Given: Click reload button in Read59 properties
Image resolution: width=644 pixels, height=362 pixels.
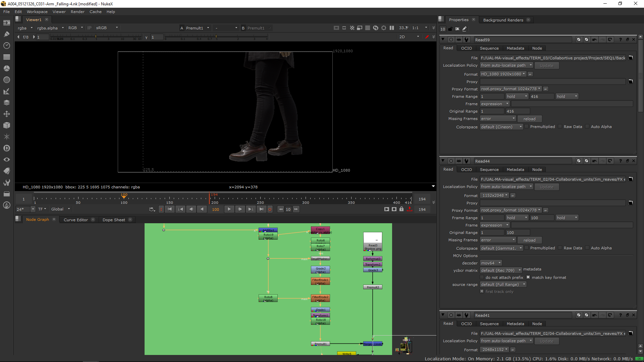Looking at the screenshot, I should (529, 119).
